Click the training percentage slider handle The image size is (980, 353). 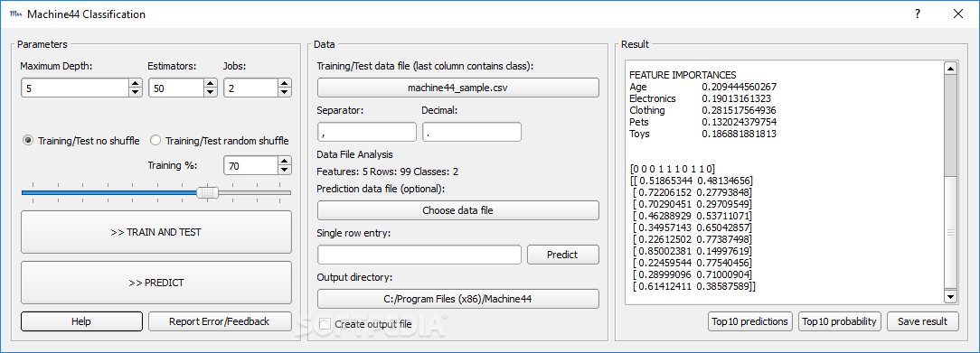tap(208, 192)
